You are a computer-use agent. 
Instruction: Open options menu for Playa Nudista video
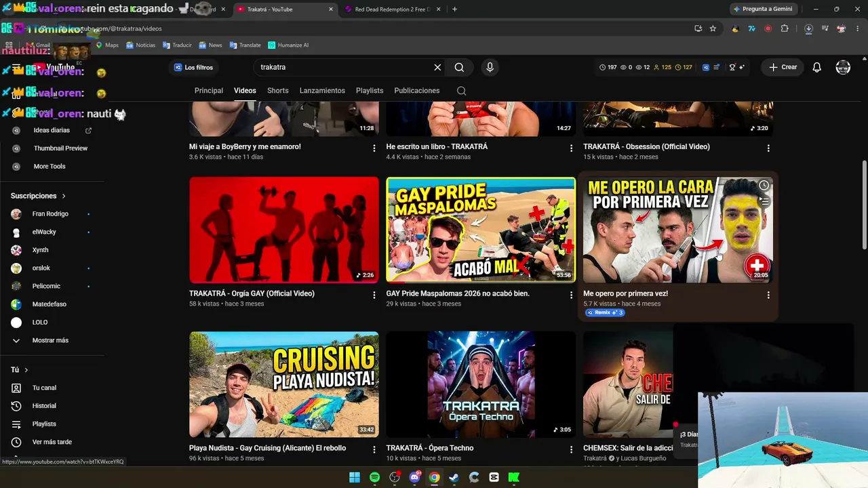pos(374,449)
